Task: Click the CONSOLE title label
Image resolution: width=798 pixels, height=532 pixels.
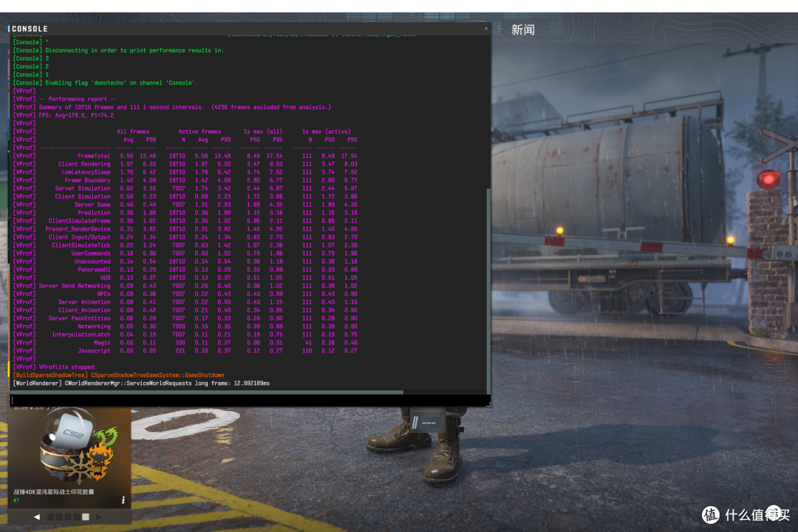Action: point(30,29)
